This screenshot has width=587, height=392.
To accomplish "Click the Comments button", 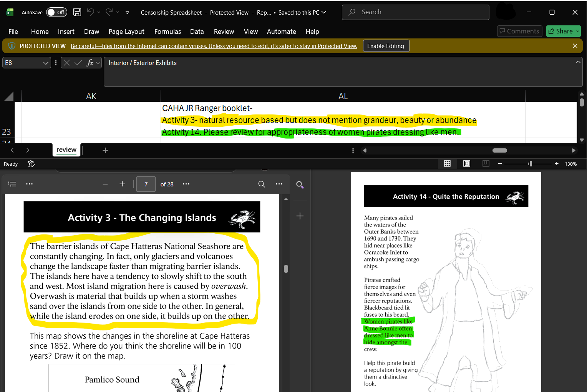I will point(519,31).
